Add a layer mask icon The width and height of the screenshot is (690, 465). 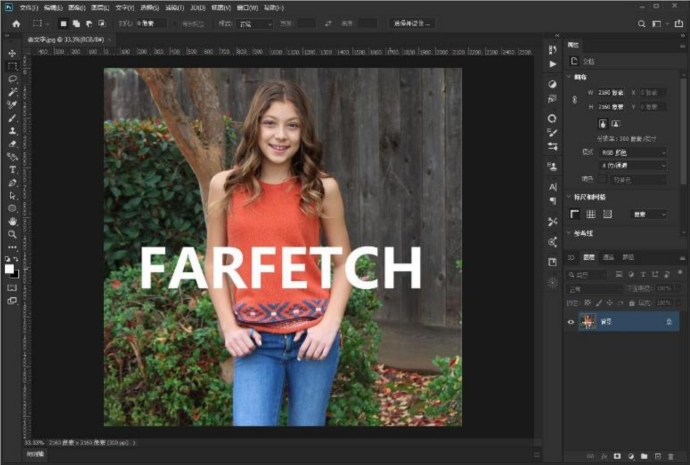point(617,457)
